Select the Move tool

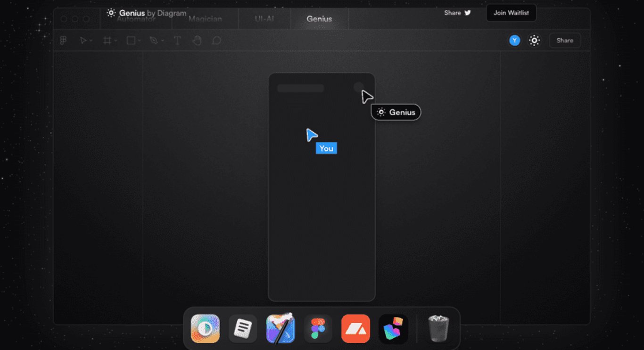pos(83,41)
